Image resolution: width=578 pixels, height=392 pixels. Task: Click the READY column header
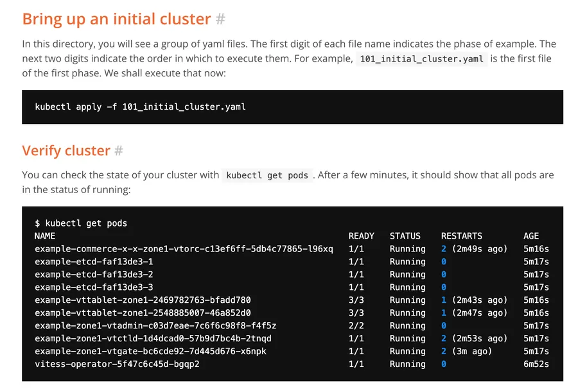point(361,236)
